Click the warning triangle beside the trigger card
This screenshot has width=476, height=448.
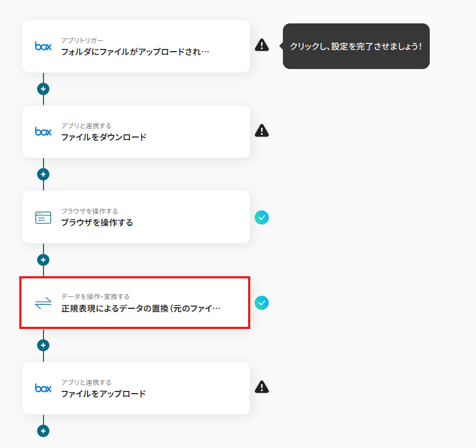[x=262, y=45]
